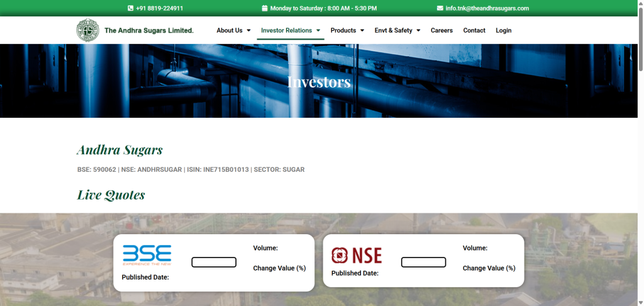Open the Contact menu item
644x306 pixels.
(474, 30)
